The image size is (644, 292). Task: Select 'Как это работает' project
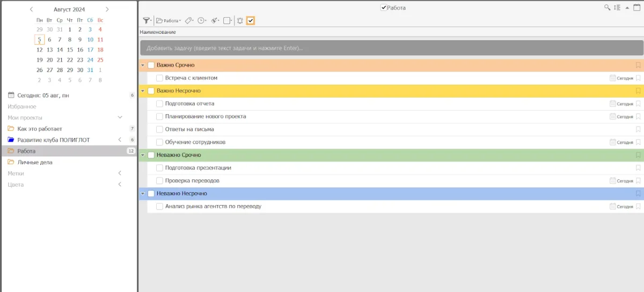click(39, 129)
